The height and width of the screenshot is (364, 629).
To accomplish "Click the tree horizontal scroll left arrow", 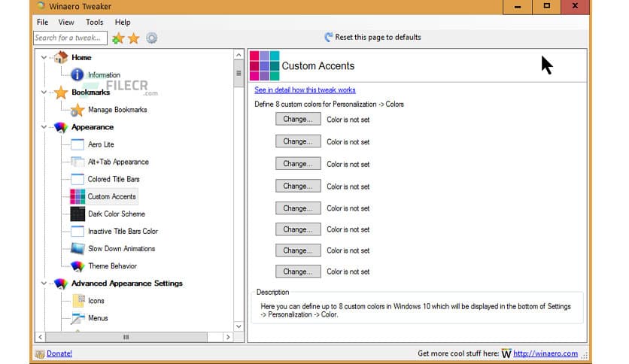I will (x=40, y=337).
